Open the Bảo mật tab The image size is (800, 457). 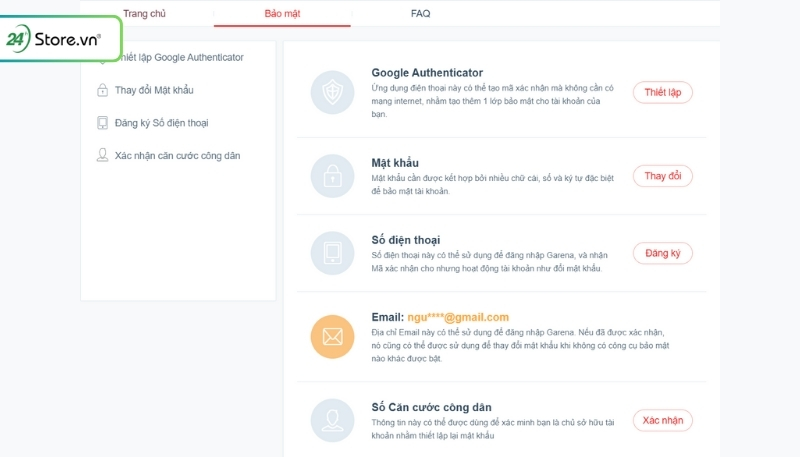point(282,15)
